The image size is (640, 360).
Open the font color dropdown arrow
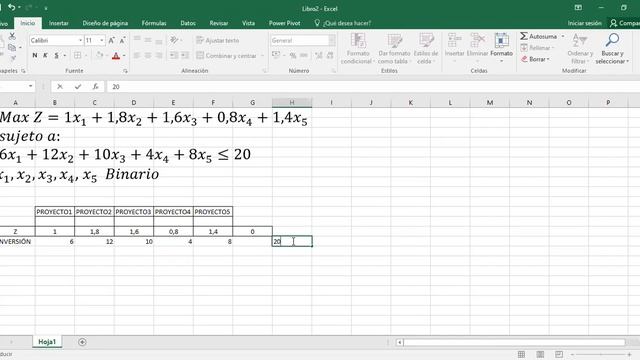click(124, 56)
